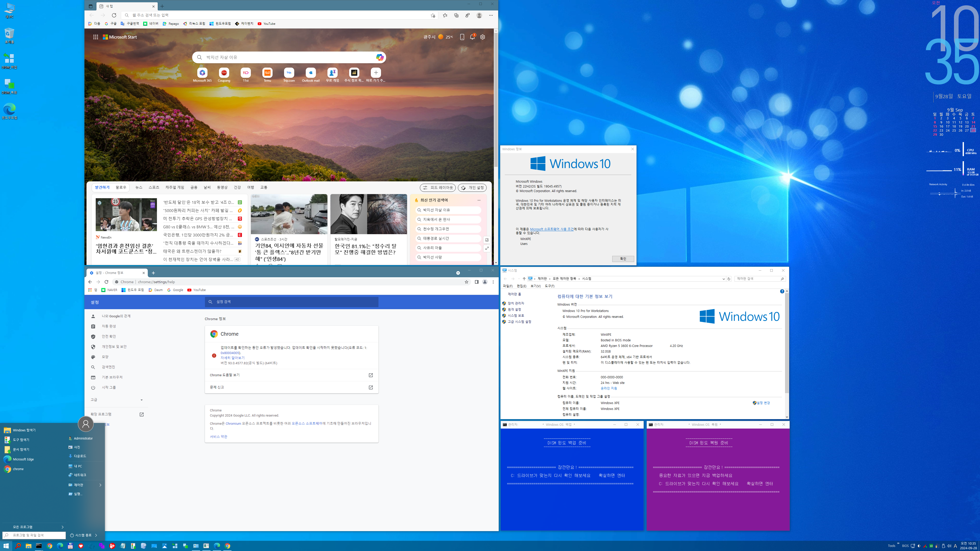Open the Coupang quick link
Viewport: 980px width, 551px height.
click(x=224, y=75)
